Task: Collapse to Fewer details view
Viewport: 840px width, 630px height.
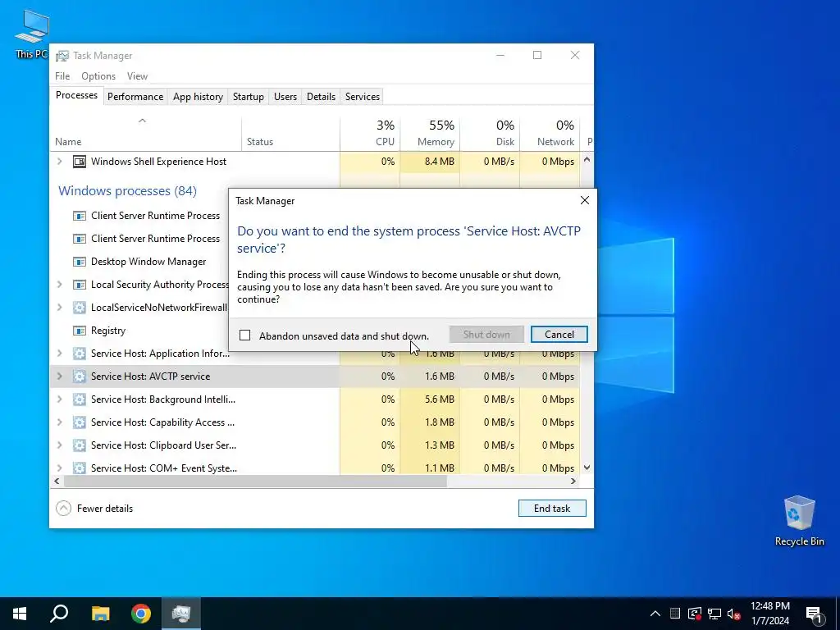Action: (95, 509)
